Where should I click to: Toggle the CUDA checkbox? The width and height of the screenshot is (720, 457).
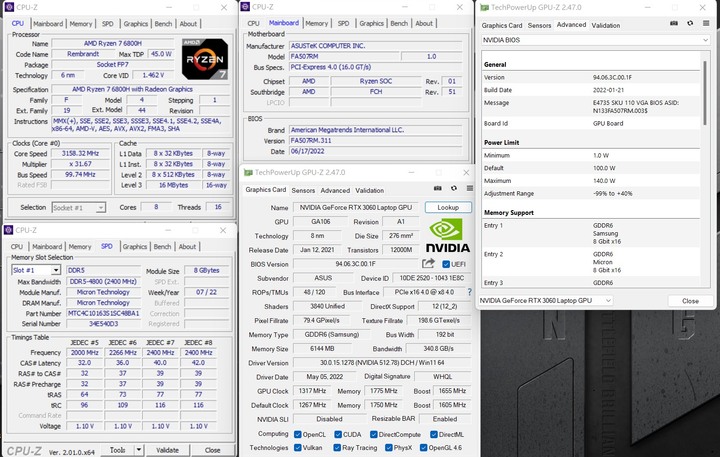tap(338, 434)
